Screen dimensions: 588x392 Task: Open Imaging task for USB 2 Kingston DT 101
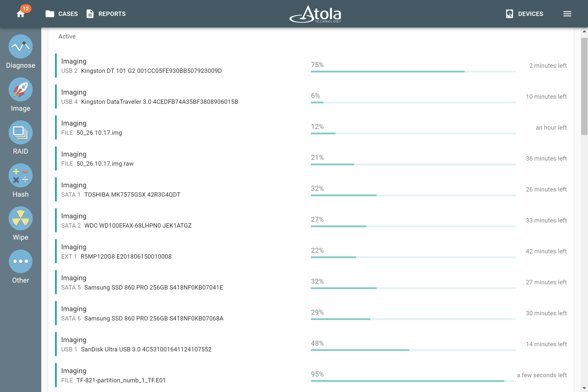311,66
